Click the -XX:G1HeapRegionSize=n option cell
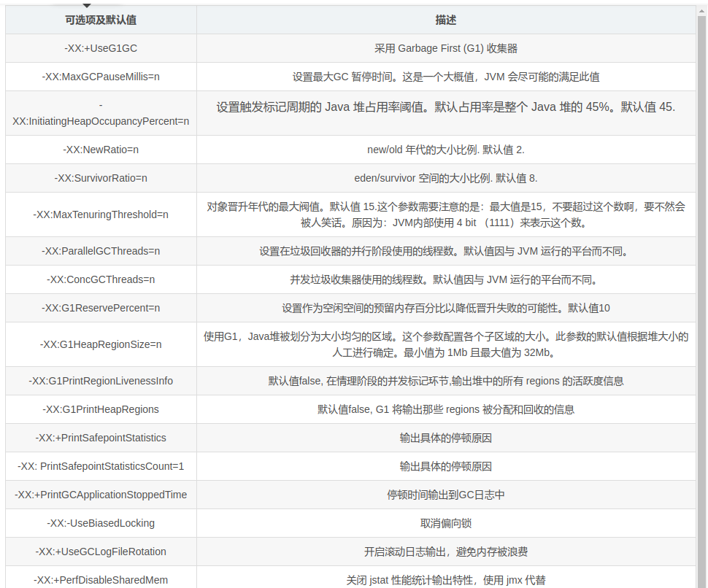708x588 pixels. click(101, 344)
